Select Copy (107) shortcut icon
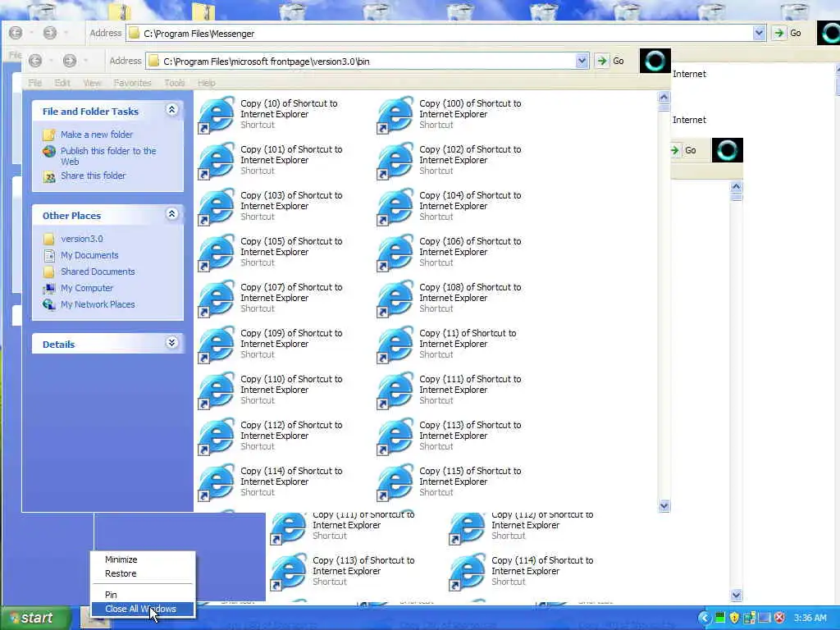This screenshot has width=840, height=630. pyautogui.click(x=217, y=299)
